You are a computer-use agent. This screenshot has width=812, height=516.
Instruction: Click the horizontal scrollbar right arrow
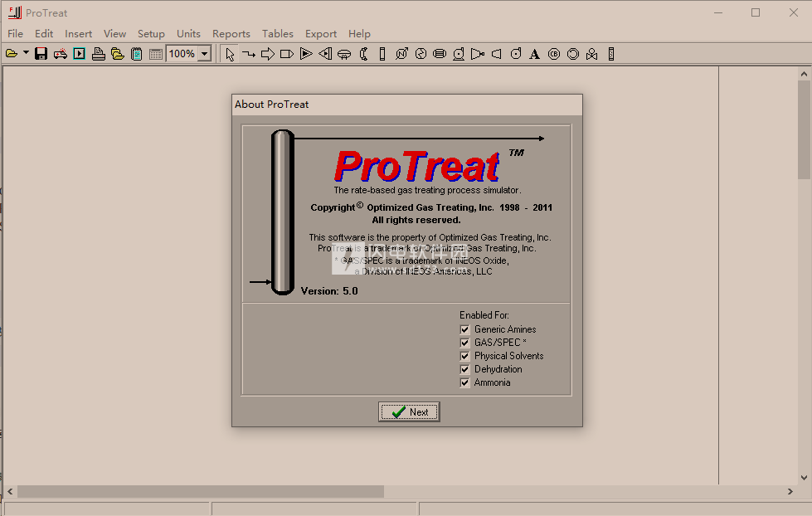pyautogui.click(x=790, y=491)
